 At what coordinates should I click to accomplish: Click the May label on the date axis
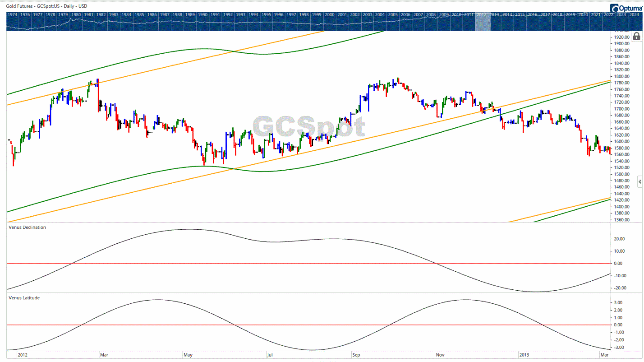pyautogui.click(x=188, y=355)
